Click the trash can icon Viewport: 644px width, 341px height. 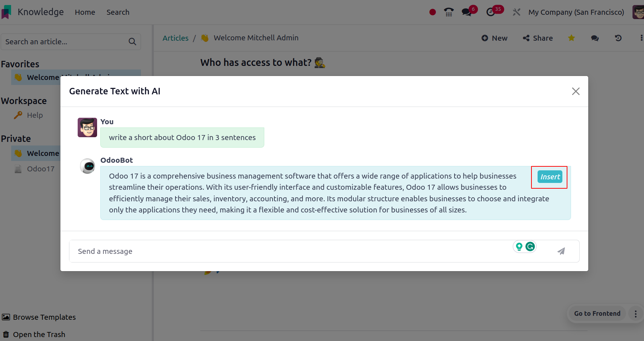tap(6, 335)
